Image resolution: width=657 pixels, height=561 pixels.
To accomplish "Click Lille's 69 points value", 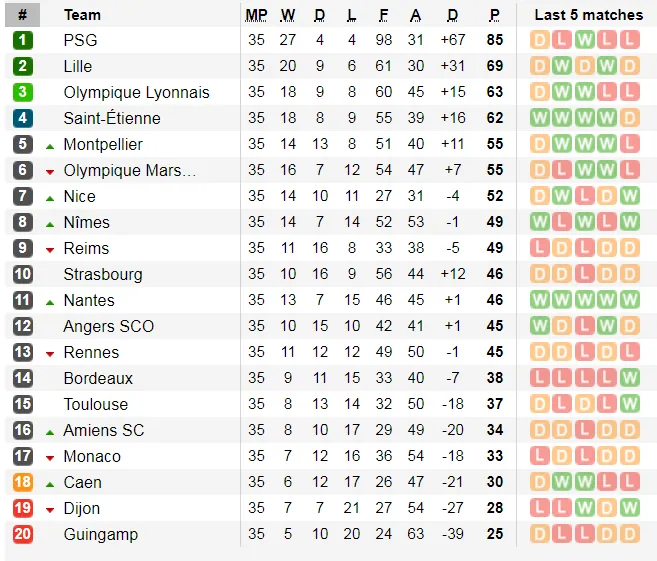I will [494, 66].
